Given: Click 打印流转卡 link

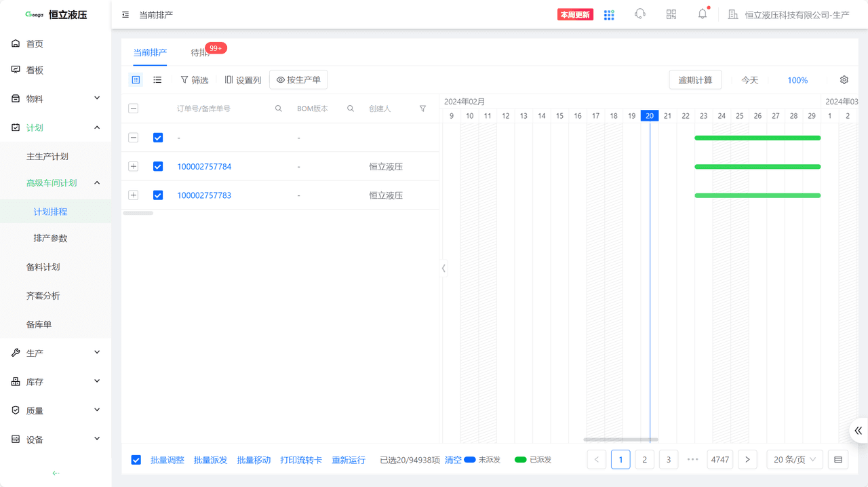Looking at the screenshot, I should [x=301, y=460].
